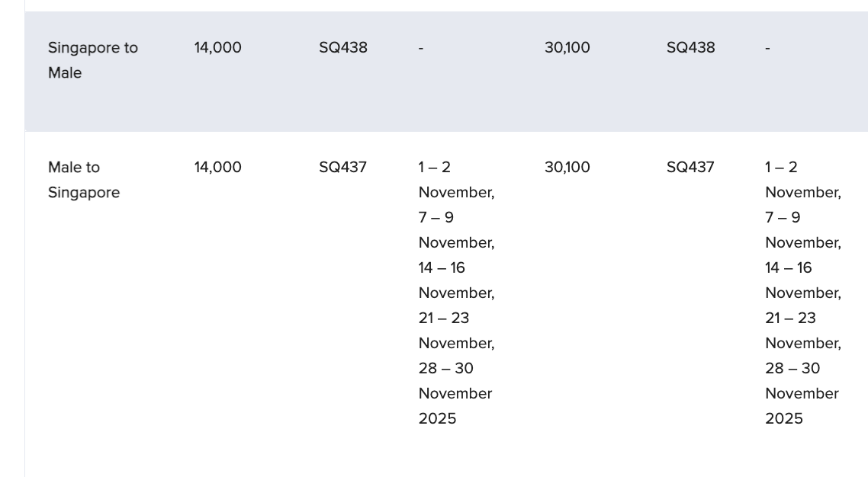Click SQ437 right after the 14,000 value
The width and height of the screenshot is (868, 477).
point(342,168)
